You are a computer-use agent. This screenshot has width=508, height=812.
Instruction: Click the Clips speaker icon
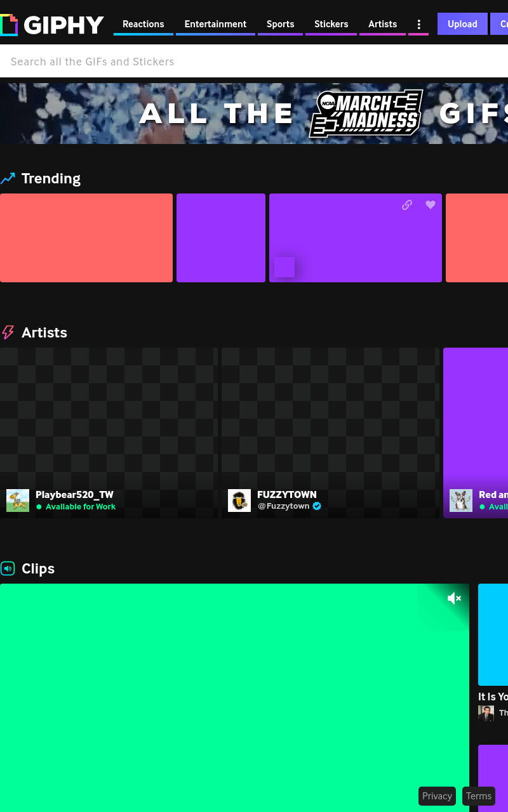click(x=8, y=568)
